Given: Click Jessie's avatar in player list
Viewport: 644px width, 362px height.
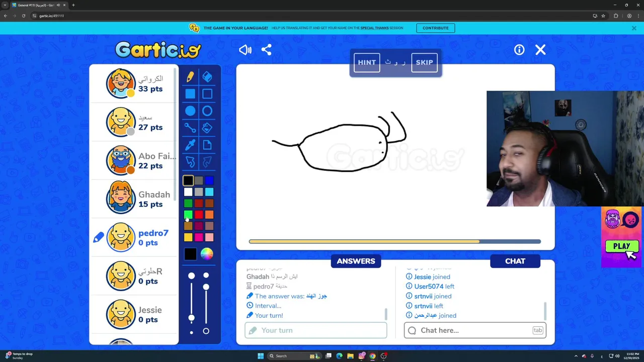Looking at the screenshot, I should 121,314.
